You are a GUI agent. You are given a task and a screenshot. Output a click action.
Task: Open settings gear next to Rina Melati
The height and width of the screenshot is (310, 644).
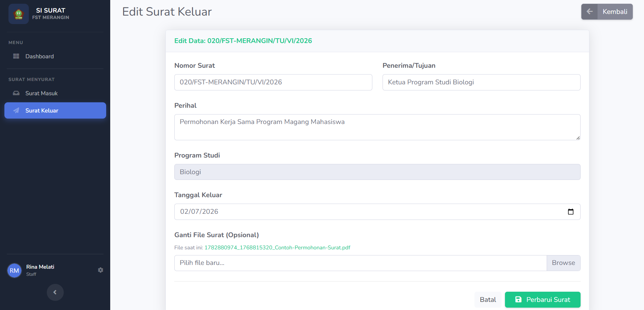click(x=100, y=270)
